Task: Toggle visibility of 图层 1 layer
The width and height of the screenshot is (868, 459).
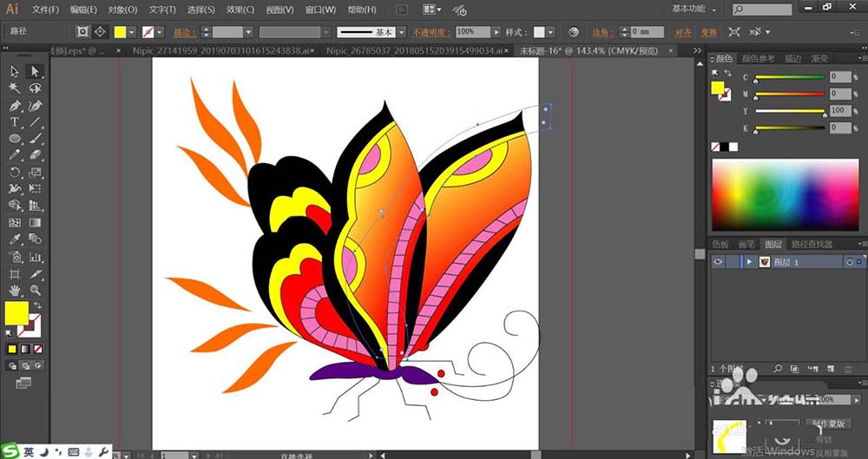Action: pos(718,262)
